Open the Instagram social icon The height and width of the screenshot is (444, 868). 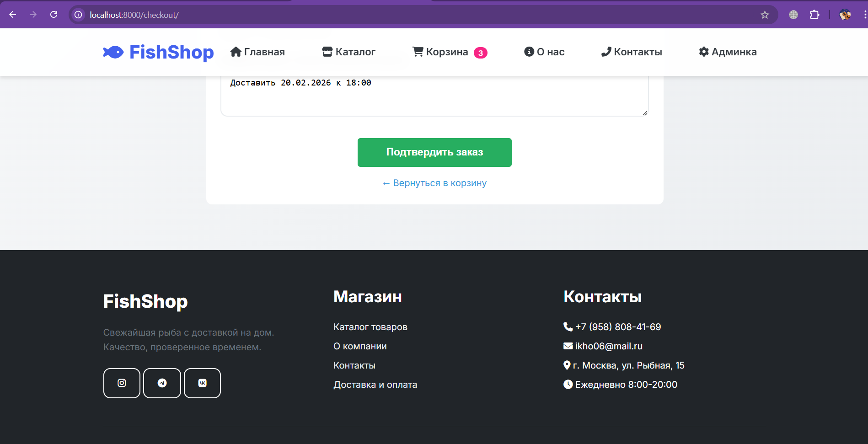point(121,383)
